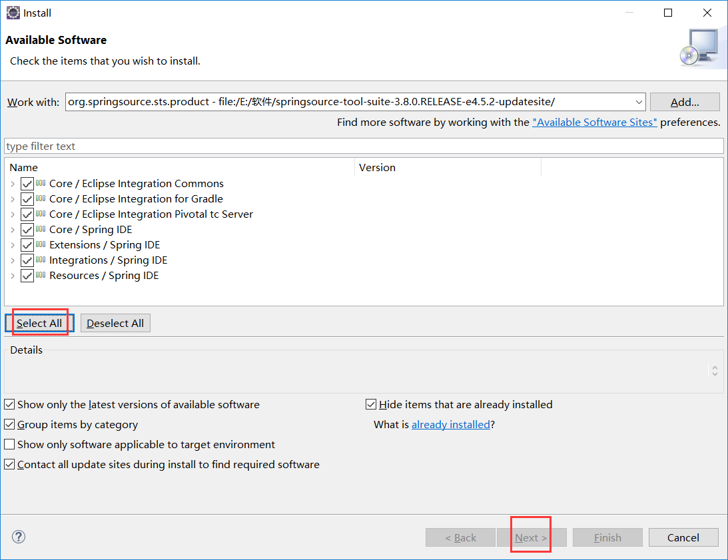Image resolution: width=728 pixels, height=560 pixels.
Task: Expand Extensions / Spring IDE node
Action: 13,245
